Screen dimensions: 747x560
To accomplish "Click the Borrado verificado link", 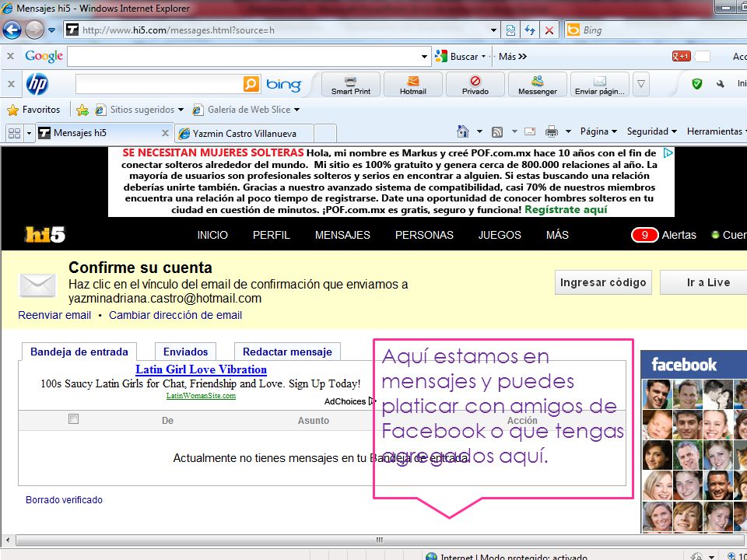I will pyautogui.click(x=64, y=500).
